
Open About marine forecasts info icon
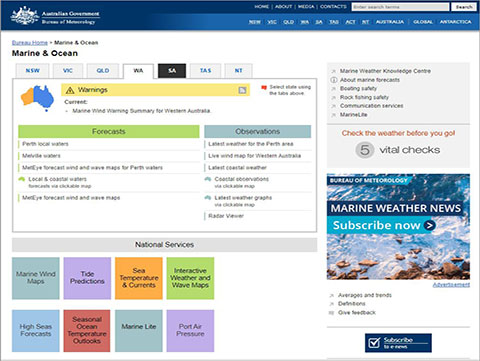(333, 80)
